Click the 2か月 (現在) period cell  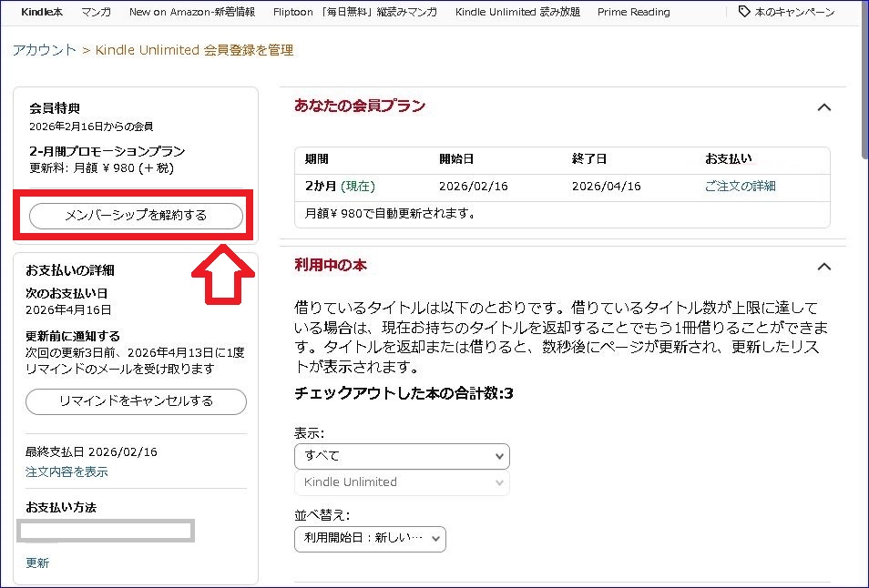[340, 186]
